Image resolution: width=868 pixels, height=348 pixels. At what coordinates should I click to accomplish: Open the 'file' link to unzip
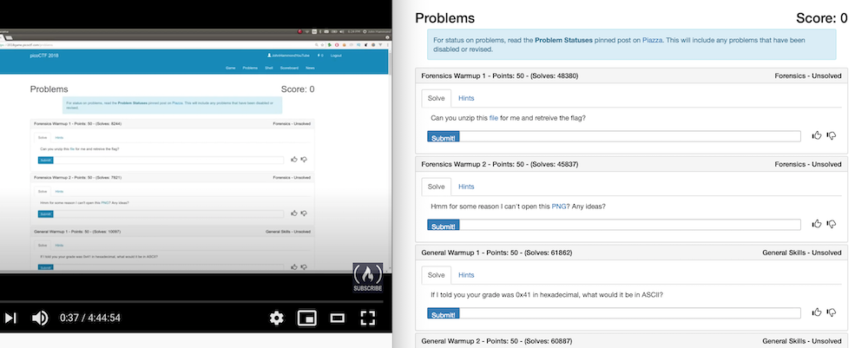pos(494,118)
